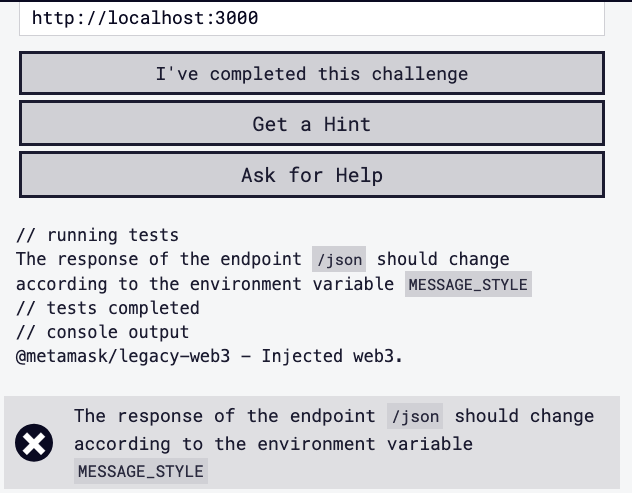Click the failed test X icon
This screenshot has width=632, height=493.
pyautogui.click(x=35, y=443)
